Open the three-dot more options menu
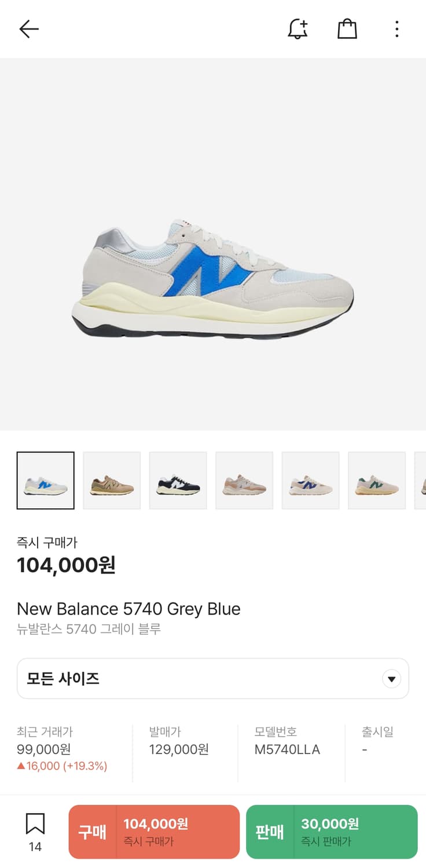This screenshot has width=426, height=868. pos(396,29)
